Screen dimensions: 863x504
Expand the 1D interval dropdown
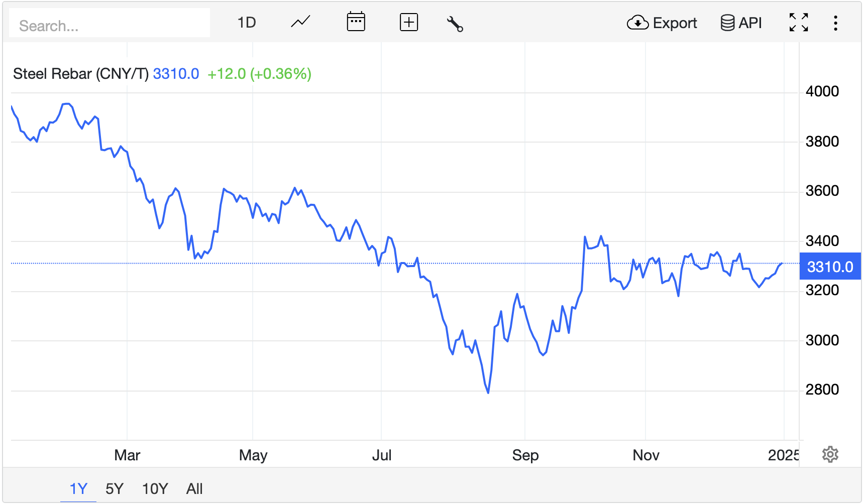[x=247, y=23]
